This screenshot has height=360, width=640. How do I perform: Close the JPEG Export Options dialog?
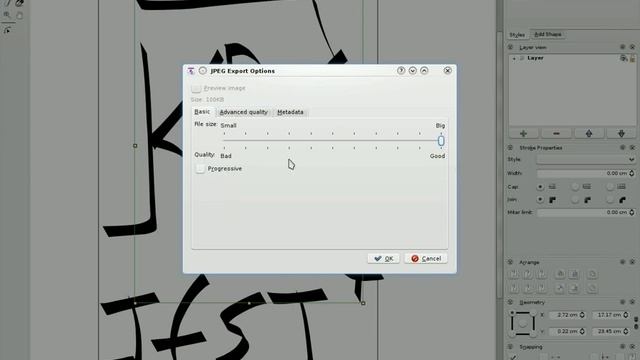coord(447,71)
